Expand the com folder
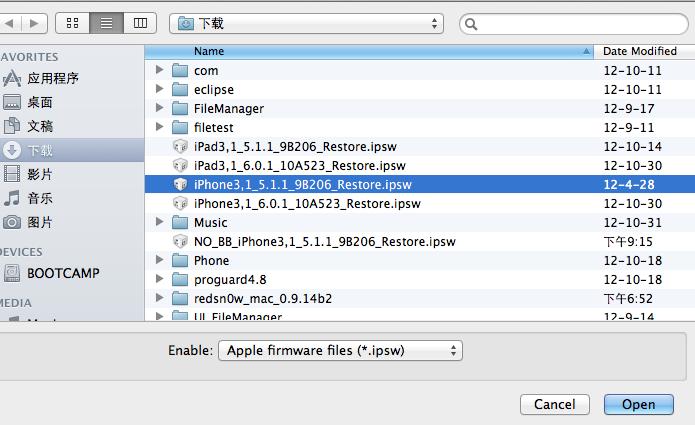Screen dimensions: 695x425 pos(160,70)
